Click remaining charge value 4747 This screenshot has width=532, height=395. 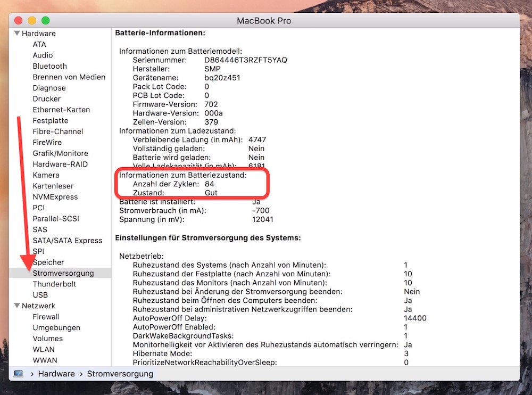pyautogui.click(x=257, y=139)
